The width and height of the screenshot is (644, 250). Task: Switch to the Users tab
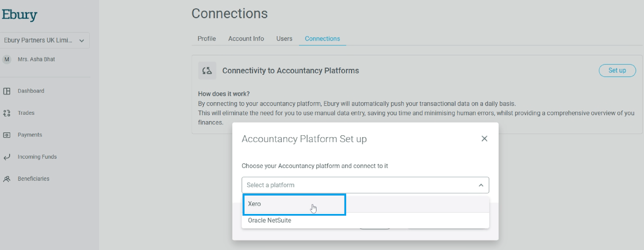click(284, 39)
